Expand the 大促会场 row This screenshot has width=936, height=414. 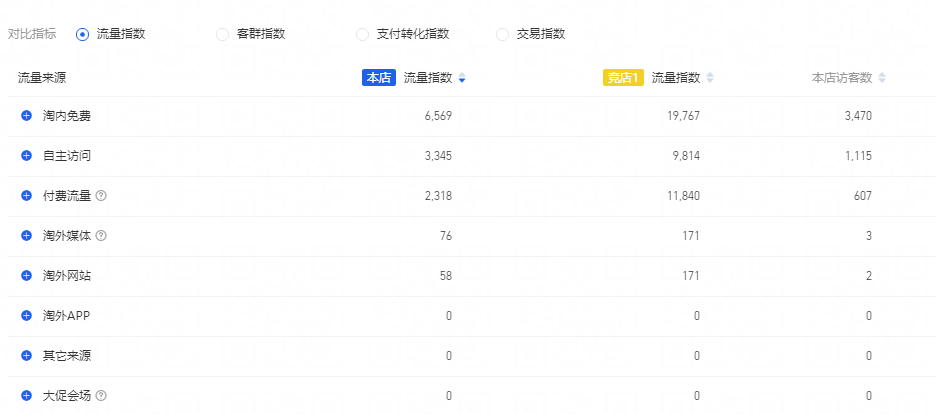point(26,396)
